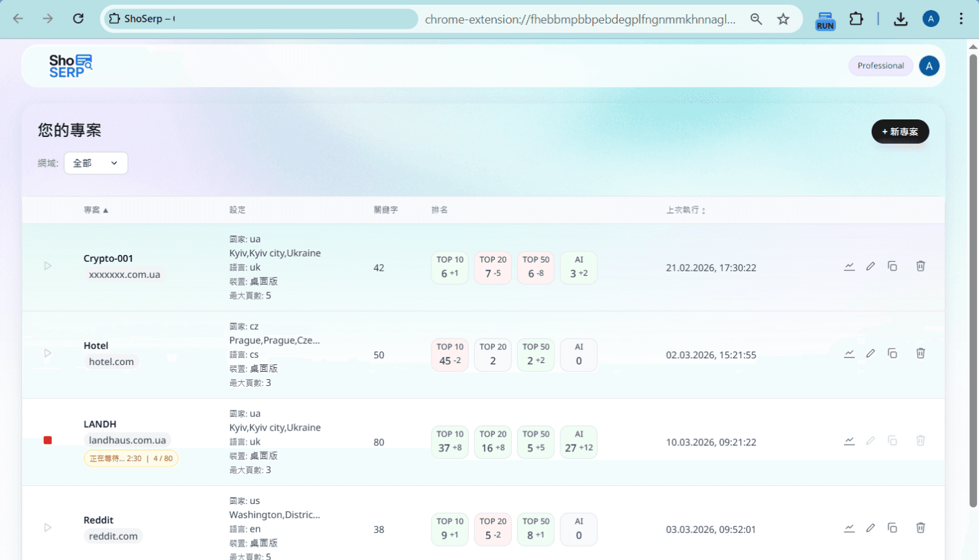
Task: Click the xxxxxxx.com.ua domain tag
Action: [x=125, y=275]
